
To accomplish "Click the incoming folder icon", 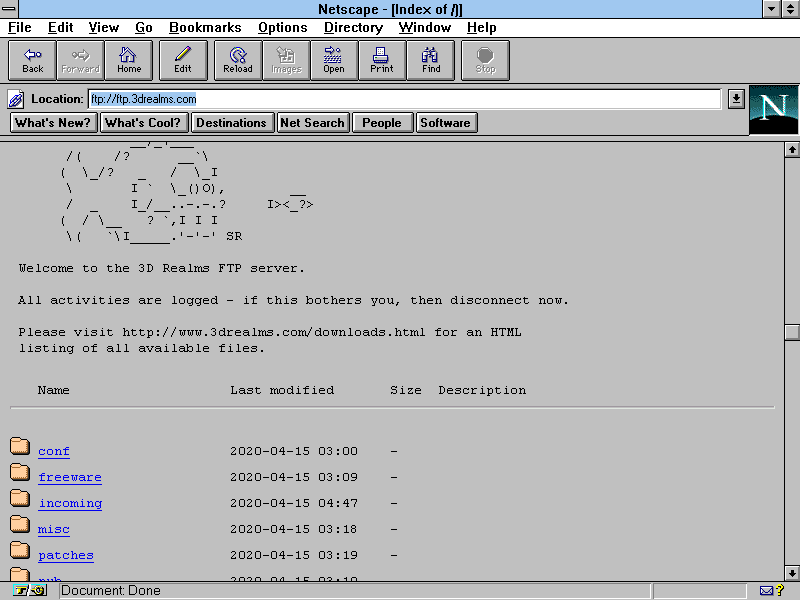I will [x=20, y=498].
